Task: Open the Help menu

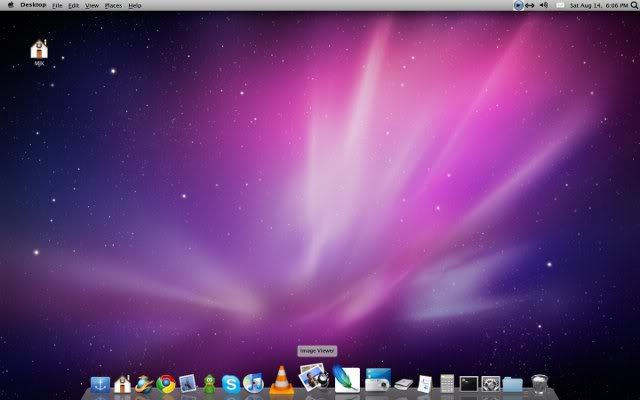Action: (x=135, y=6)
